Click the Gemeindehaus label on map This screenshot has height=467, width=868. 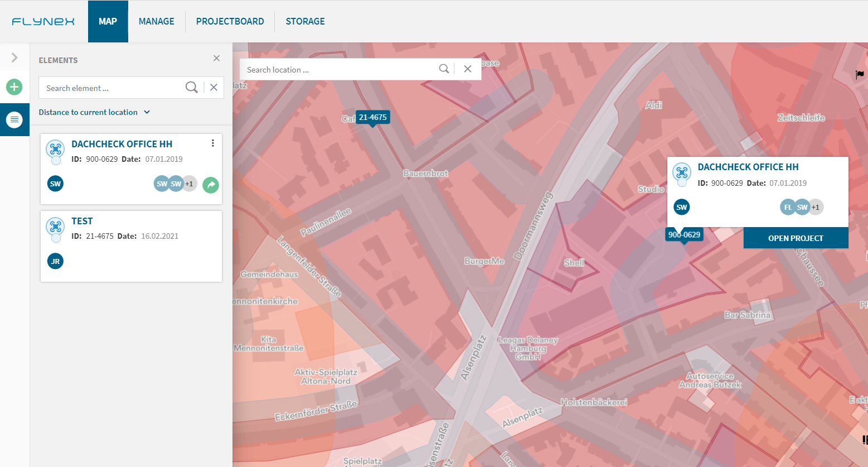pyautogui.click(x=269, y=275)
